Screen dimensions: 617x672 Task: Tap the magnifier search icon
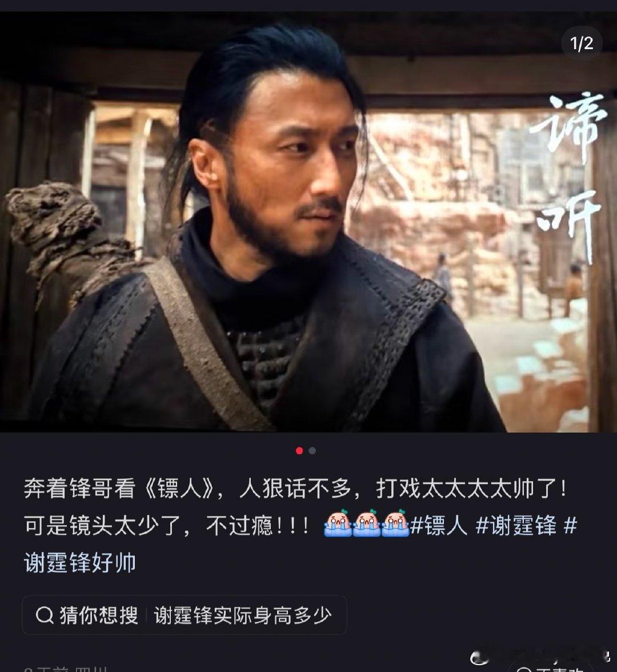point(45,615)
